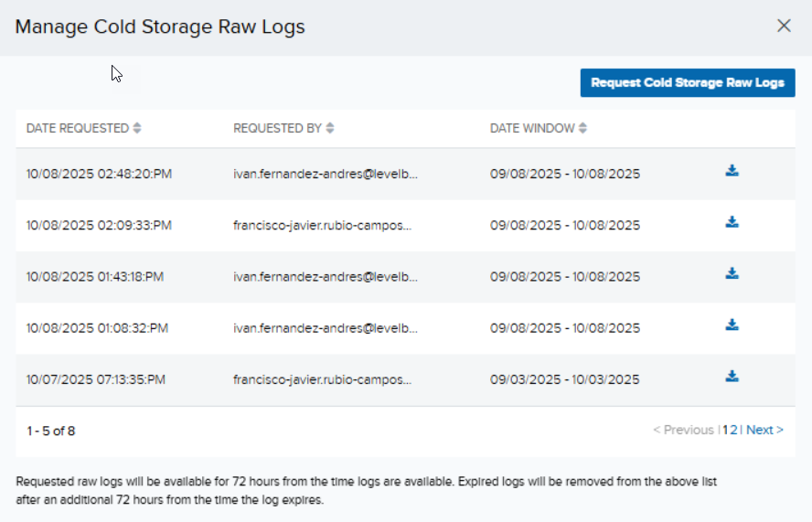Image resolution: width=812 pixels, height=522 pixels.
Task: Click the Date Window column header
Action: pos(532,129)
